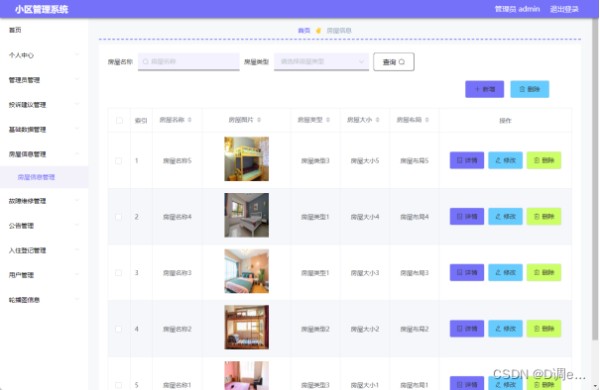View room photo for 房屋名称3

[246, 271]
